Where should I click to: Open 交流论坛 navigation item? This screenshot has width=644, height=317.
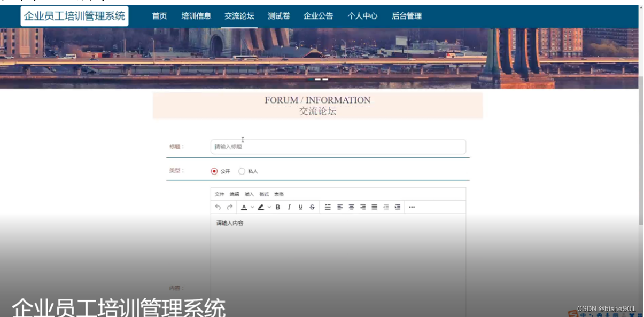coord(239,16)
